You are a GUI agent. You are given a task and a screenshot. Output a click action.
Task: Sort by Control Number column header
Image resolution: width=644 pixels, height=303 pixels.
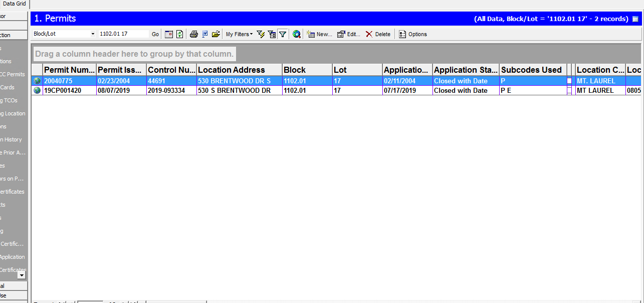click(x=171, y=70)
